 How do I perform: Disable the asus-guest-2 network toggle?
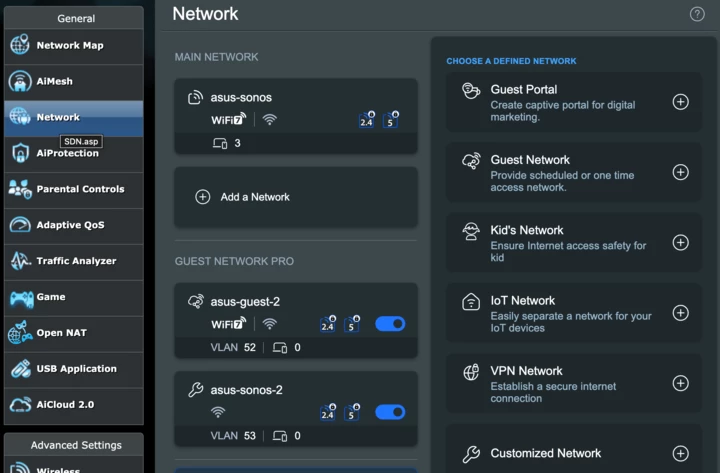coord(390,324)
